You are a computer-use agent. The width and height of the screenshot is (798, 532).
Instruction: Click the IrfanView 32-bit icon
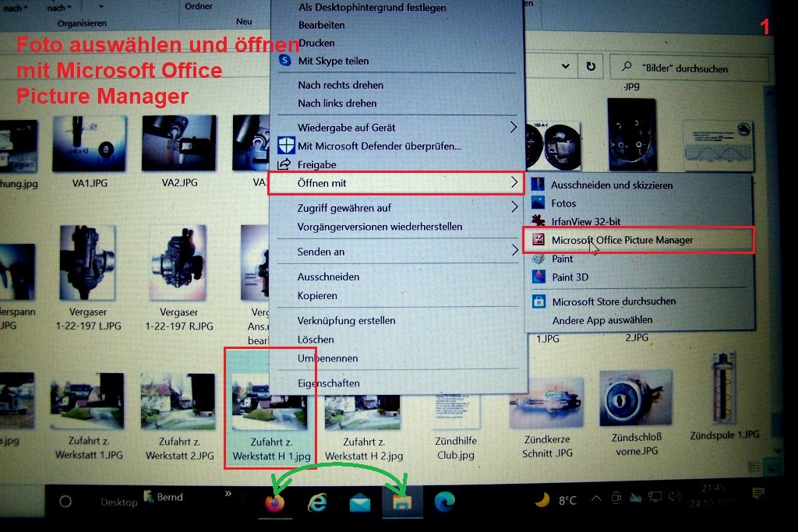click(x=538, y=220)
